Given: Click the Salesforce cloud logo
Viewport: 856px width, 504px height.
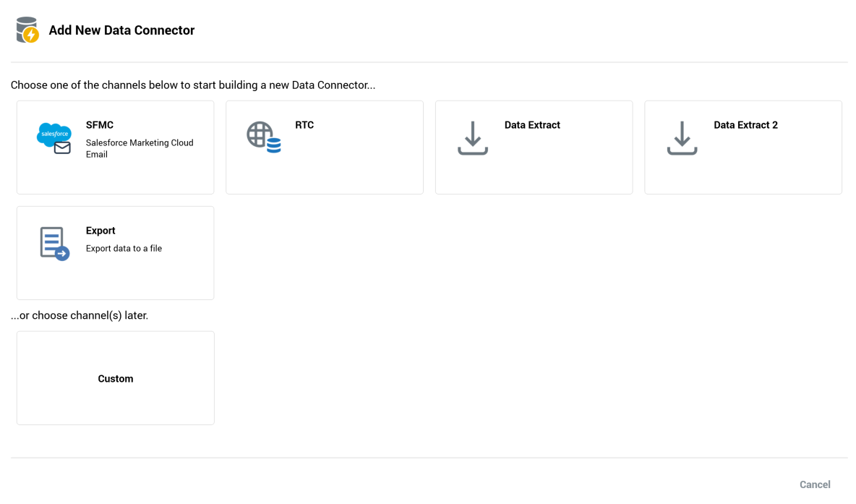Looking at the screenshot, I should (54, 133).
